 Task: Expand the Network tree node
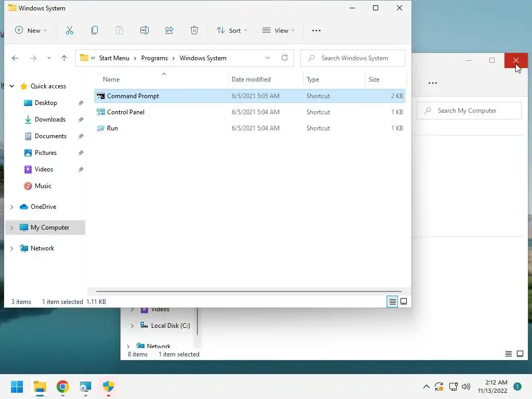point(11,248)
